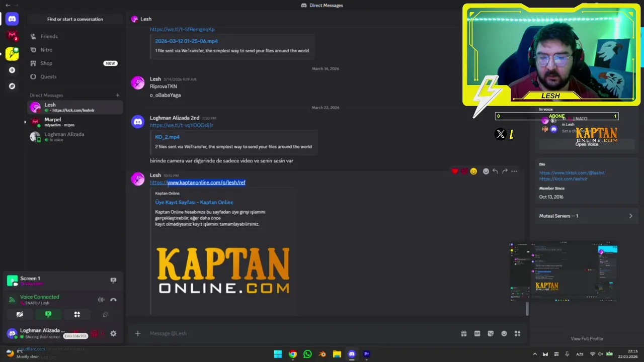Open More options on Lesh message
This screenshot has width=644, height=362.
514,171
